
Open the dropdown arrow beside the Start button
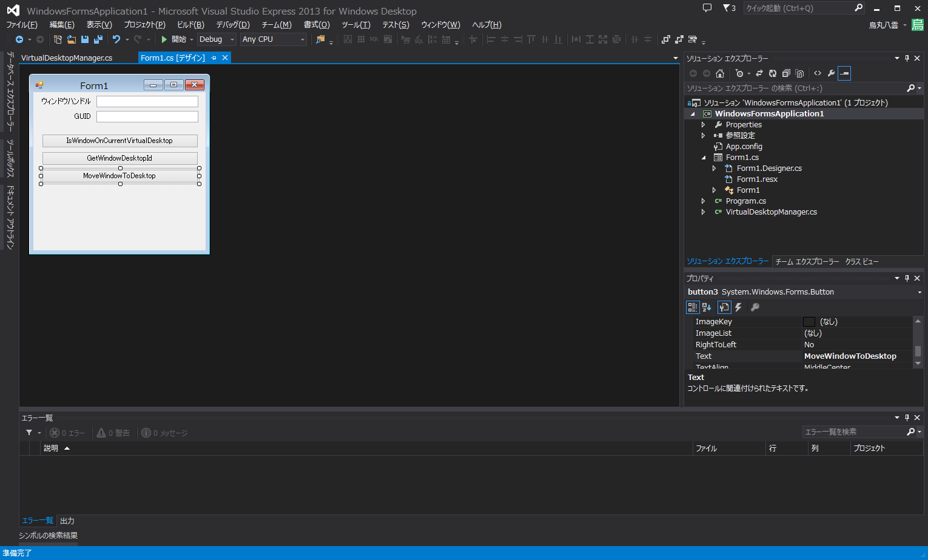pos(192,39)
